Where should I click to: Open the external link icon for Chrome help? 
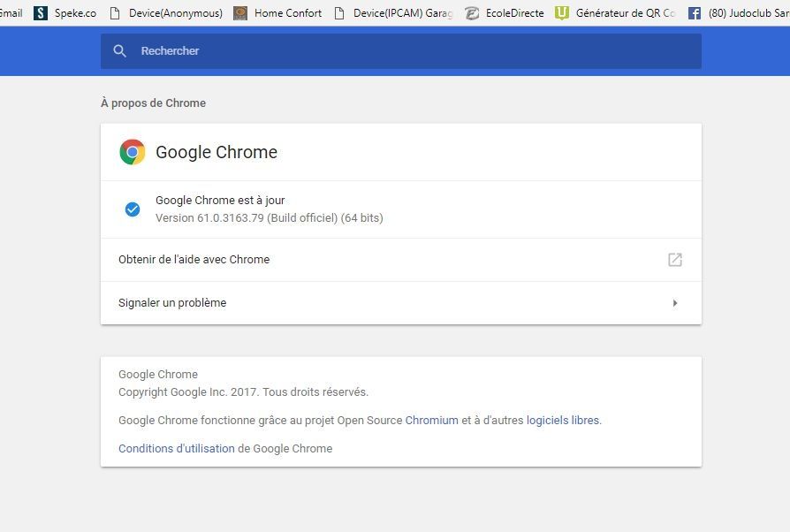pyautogui.click(x=674, y=260)
